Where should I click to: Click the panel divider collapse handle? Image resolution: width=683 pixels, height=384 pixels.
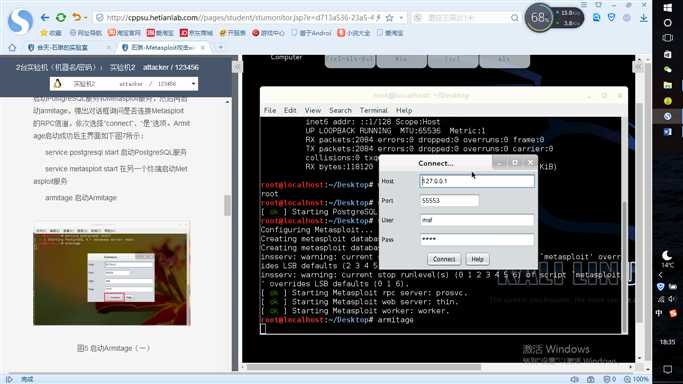pyautogui.click(x=237, y=67)
